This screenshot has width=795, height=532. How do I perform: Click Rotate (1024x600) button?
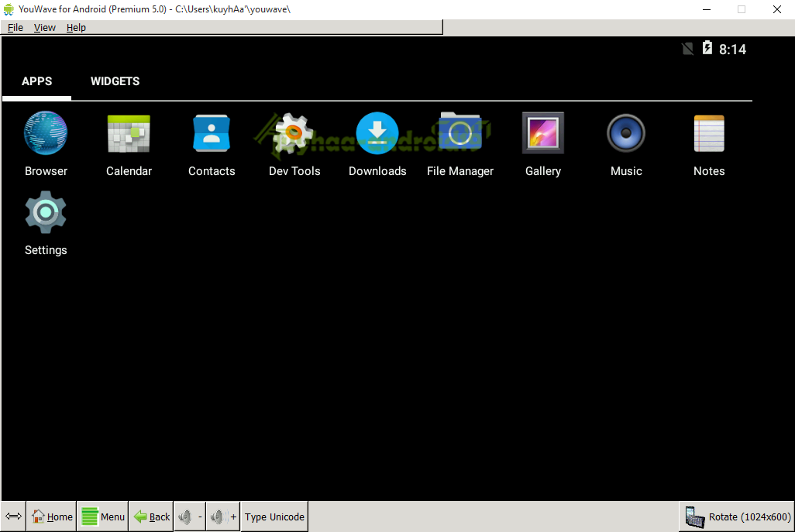coord(737,517)
